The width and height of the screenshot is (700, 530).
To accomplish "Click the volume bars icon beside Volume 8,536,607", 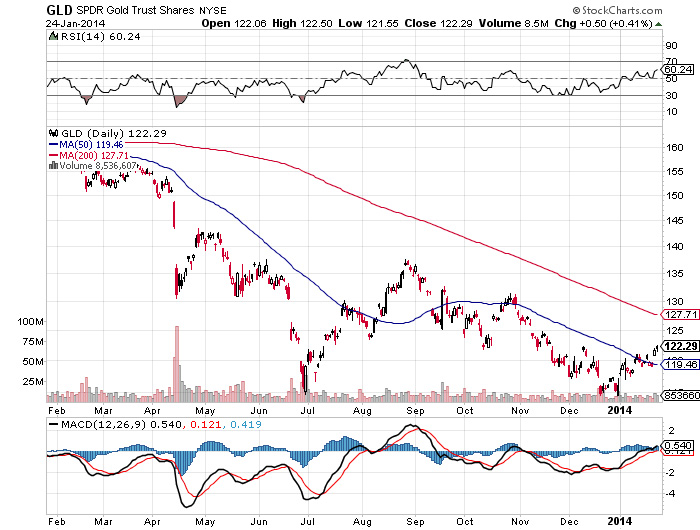I will [x=53, y=165].
